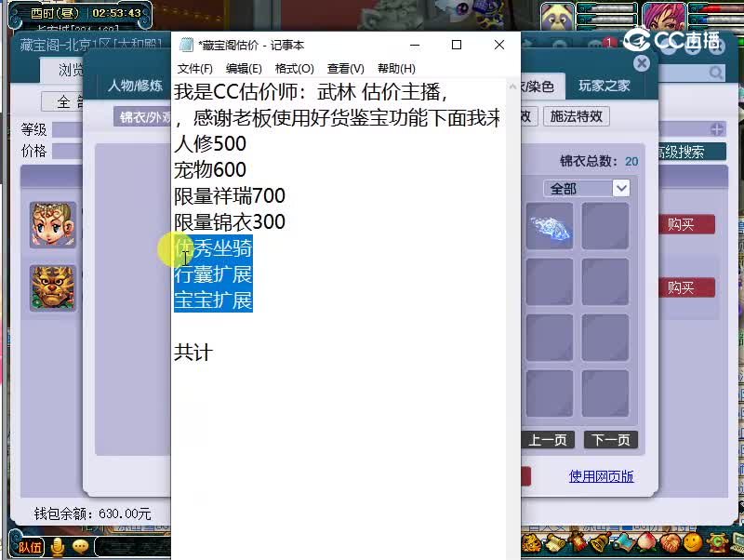Click the 价格 filter input field
744x560 pixels.
67,151
